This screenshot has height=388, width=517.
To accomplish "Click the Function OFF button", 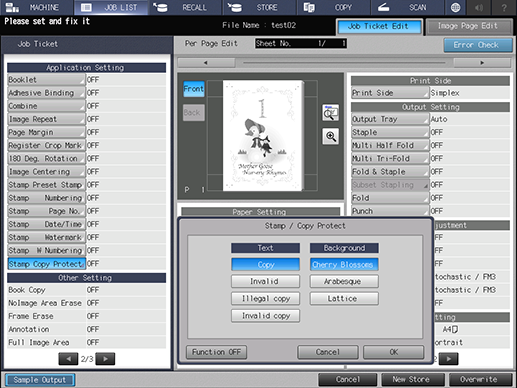I will (x=216, y=352).
